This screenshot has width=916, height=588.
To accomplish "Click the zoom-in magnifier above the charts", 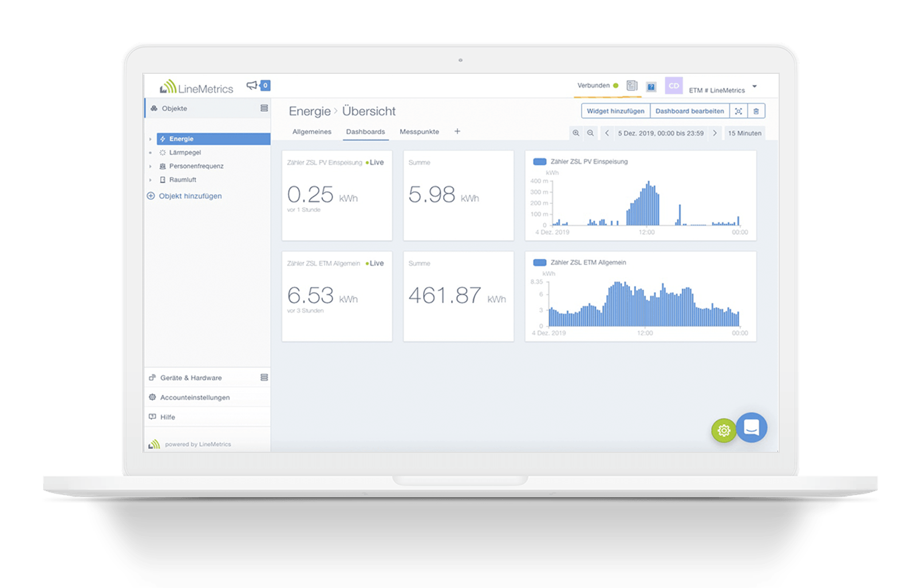I will [576, 133].
